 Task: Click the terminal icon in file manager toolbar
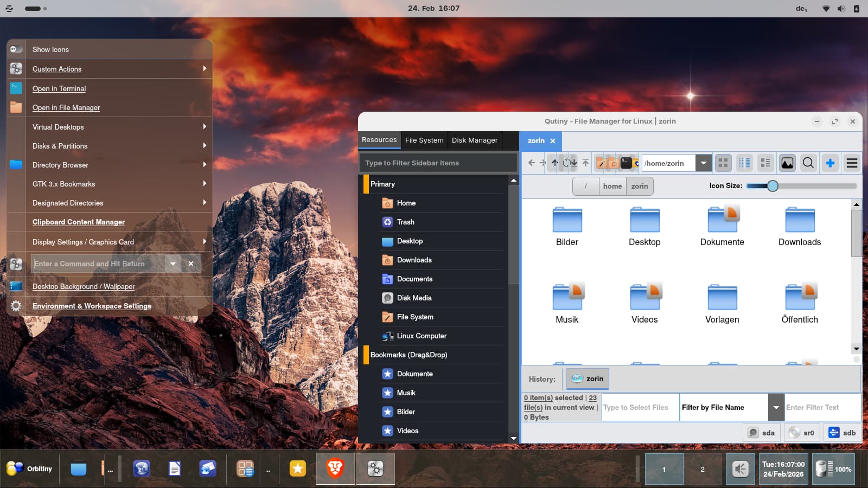click(626, 163)
